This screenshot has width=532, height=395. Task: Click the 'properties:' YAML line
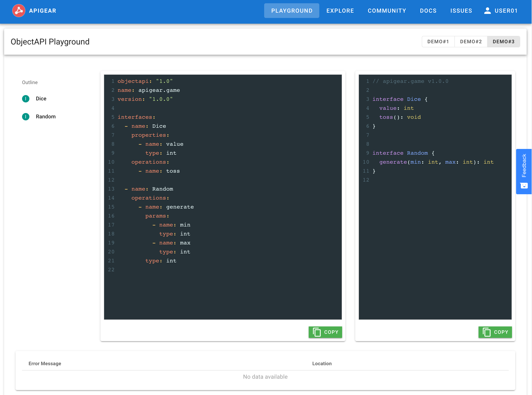(150, 135)
